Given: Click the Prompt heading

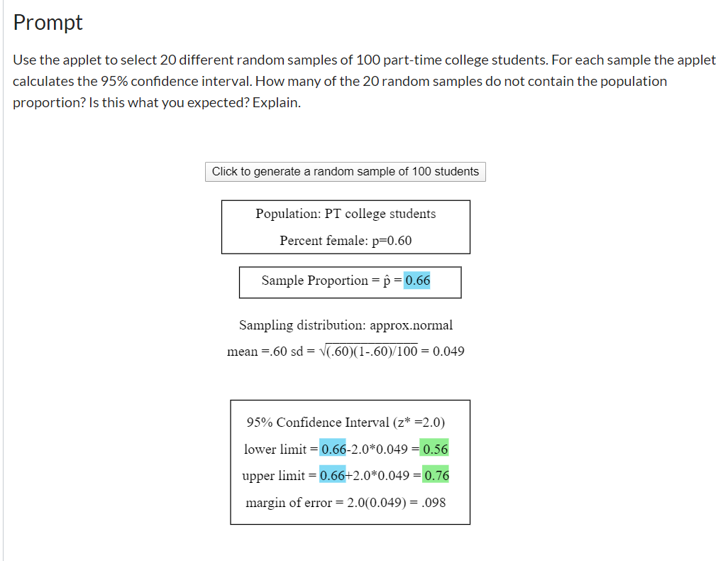Looking at the screenshot, I should [x=47, y=22].
